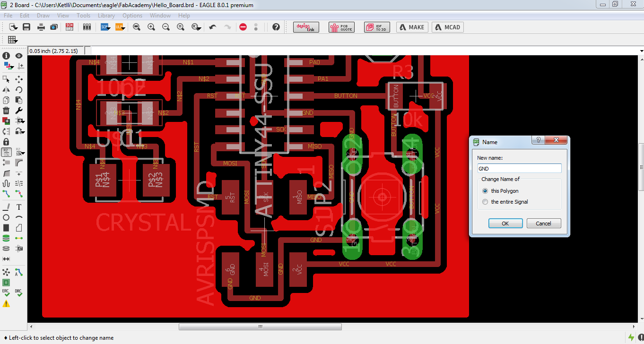Open command line history dropdown arrow
The width and height of the screenshot is (644, 344).
[641, 51]
